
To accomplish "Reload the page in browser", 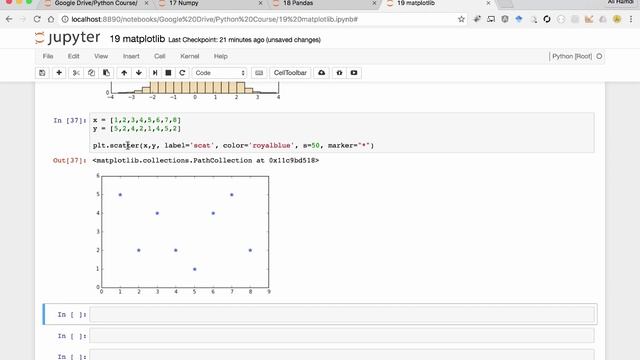I will point(37,19).
